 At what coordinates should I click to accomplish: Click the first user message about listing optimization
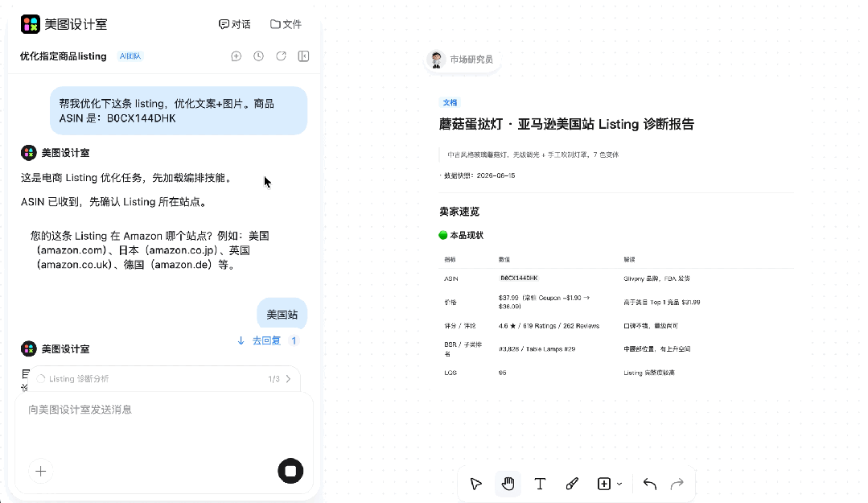click(x=179, y=111)
